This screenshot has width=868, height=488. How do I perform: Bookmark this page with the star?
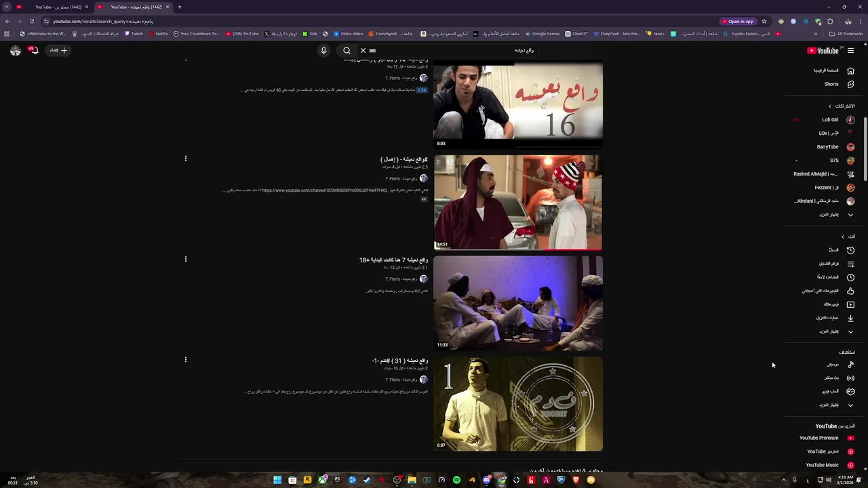pyautogui.click(x=764, y=21)
